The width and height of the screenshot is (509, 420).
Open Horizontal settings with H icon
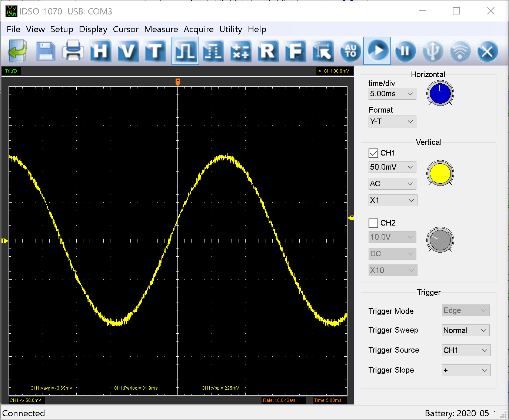pyautogui.click(x=100, y=51)
